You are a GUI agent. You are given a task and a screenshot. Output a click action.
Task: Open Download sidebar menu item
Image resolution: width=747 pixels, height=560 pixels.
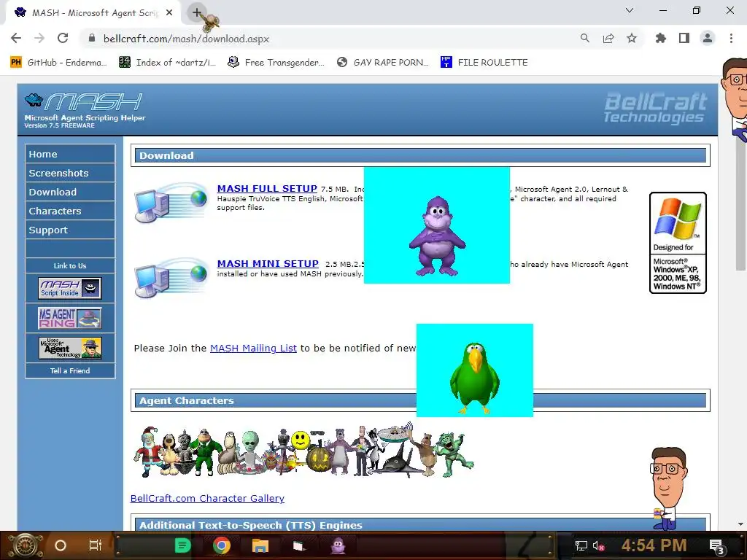(70, 192)
